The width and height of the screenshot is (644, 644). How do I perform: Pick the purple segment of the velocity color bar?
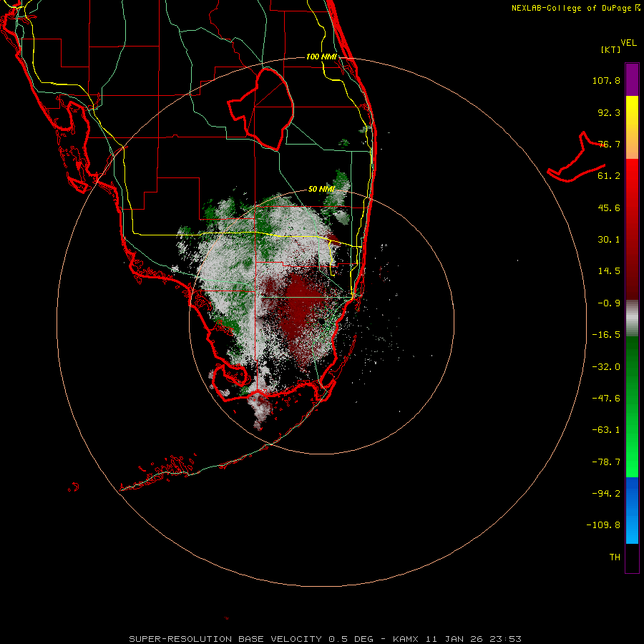pos(632,79)
